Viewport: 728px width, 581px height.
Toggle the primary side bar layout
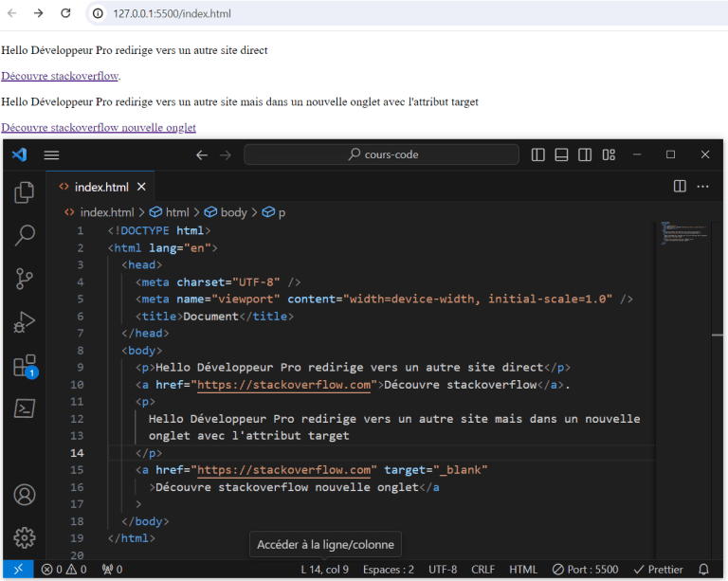[x=537, y=154]
